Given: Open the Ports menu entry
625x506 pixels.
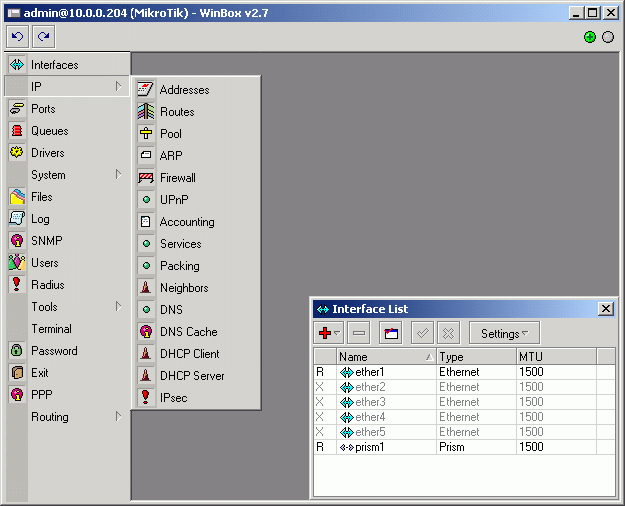Looking at the screenshot, I should (x=67, y=108).
